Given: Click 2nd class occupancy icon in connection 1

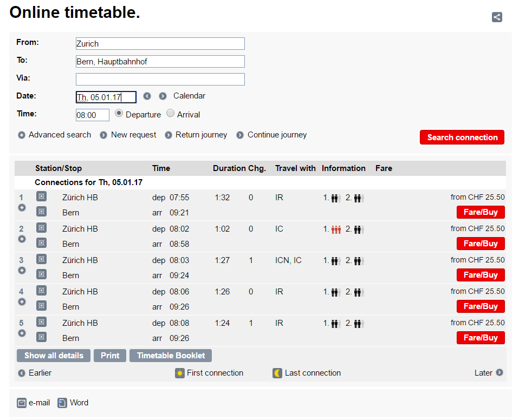Looking at the screenshot, I should 359,198.
